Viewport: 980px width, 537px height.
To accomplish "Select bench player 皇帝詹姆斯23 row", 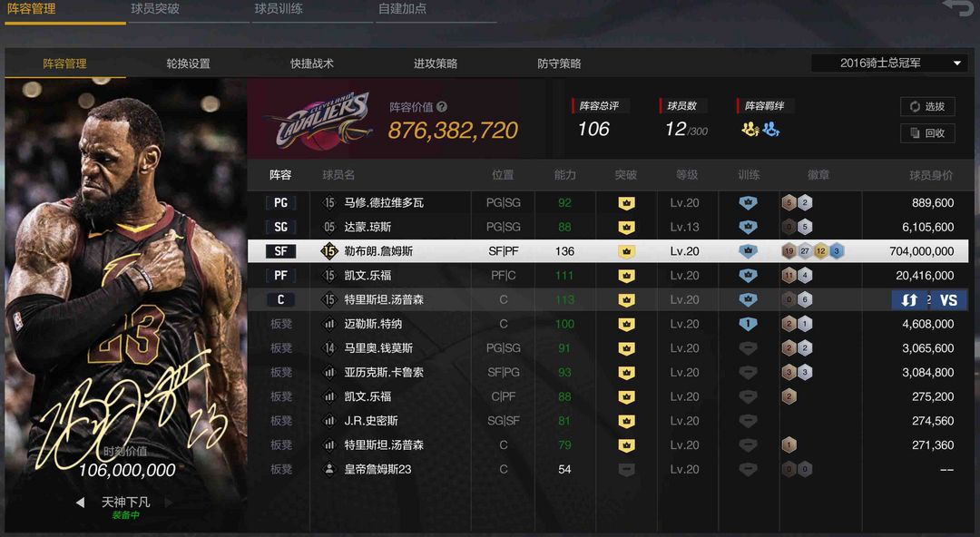I will coord(608,470).
